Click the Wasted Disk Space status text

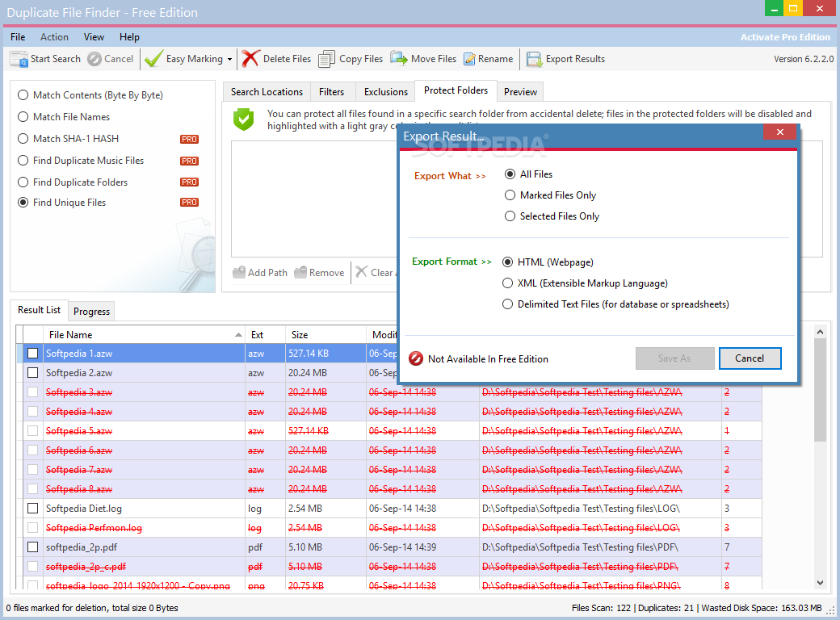[x=761, y=608]
